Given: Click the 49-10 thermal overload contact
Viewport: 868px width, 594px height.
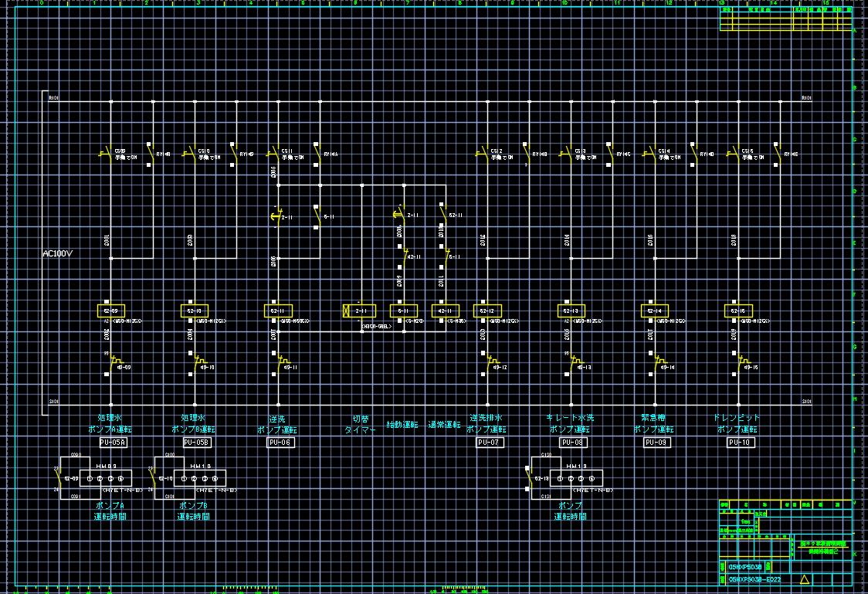Looking at the screenshot, I should [197, 361].
